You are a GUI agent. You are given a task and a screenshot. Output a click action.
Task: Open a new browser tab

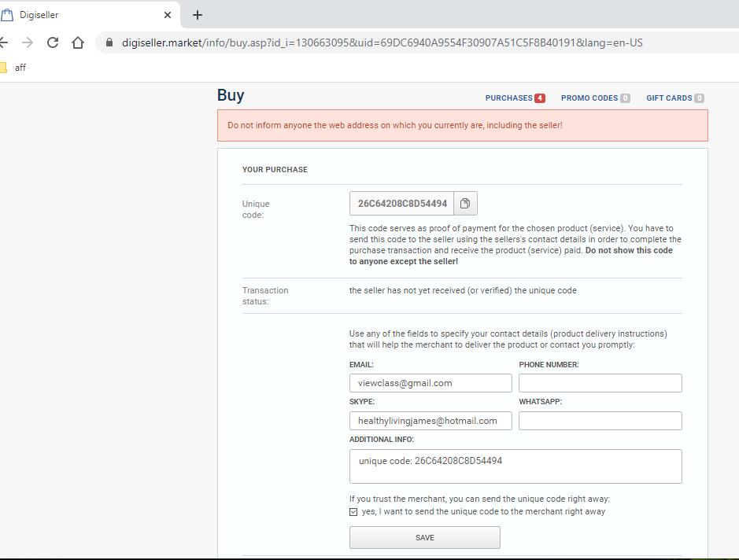tap(198, 15)
